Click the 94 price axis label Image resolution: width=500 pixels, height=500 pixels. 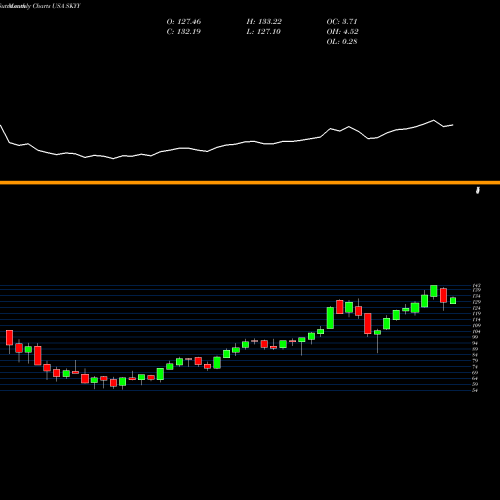(x=475, y=343)
